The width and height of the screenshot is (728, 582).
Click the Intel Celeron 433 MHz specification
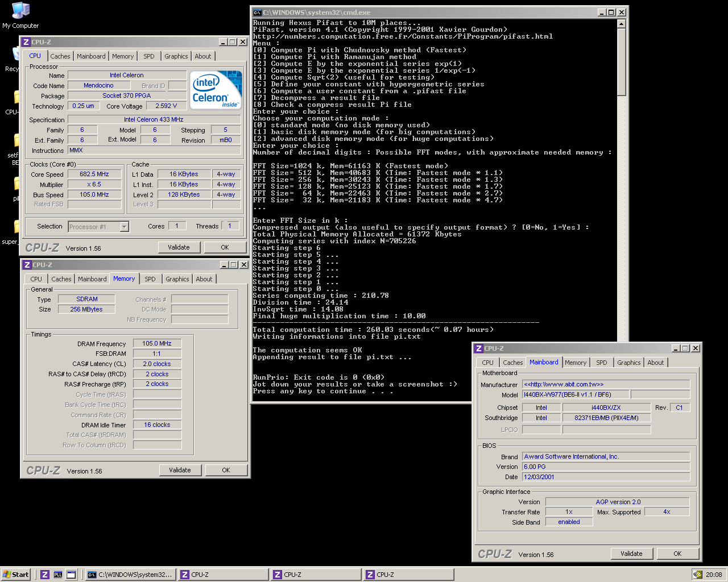154,119
